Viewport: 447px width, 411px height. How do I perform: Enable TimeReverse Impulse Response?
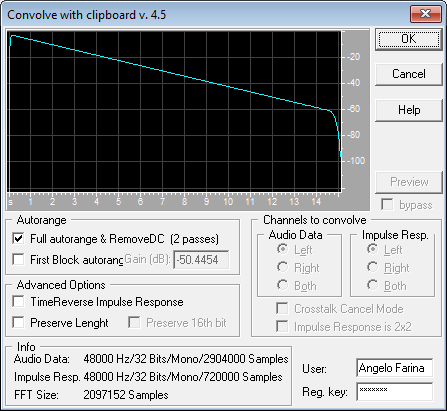(x=18, y=302)
